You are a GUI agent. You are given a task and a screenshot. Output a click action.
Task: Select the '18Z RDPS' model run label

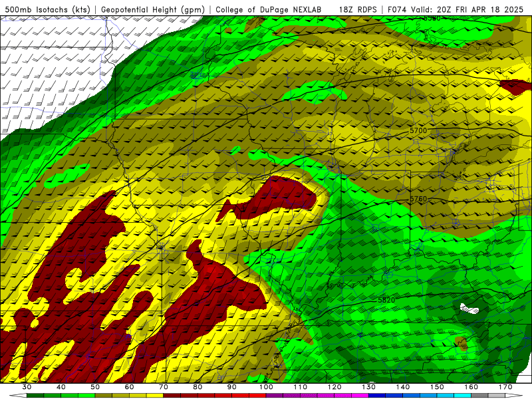358,9
